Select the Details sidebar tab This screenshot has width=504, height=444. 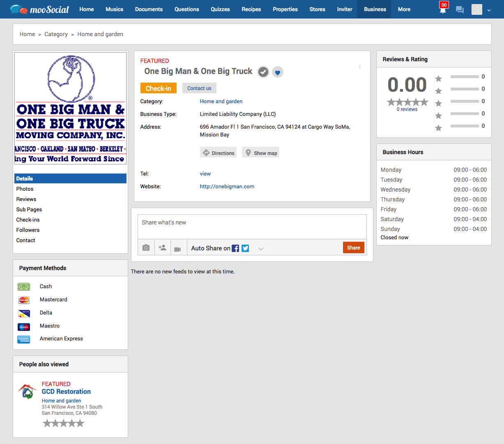point(71,178)
